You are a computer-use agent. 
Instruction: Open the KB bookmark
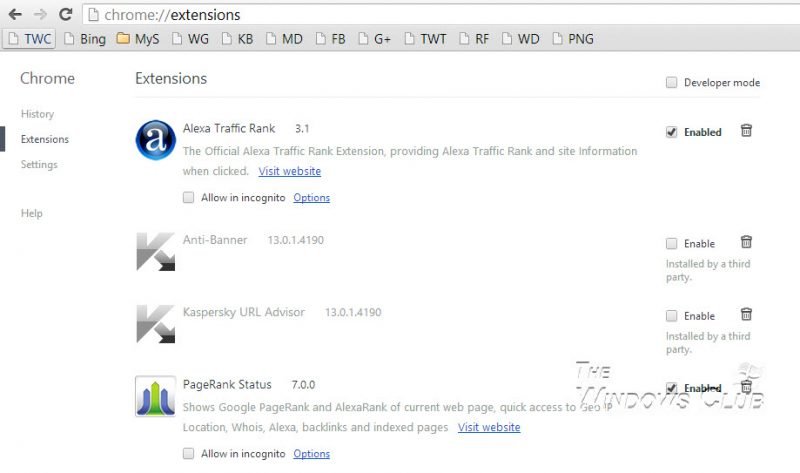tap(237, 39)
